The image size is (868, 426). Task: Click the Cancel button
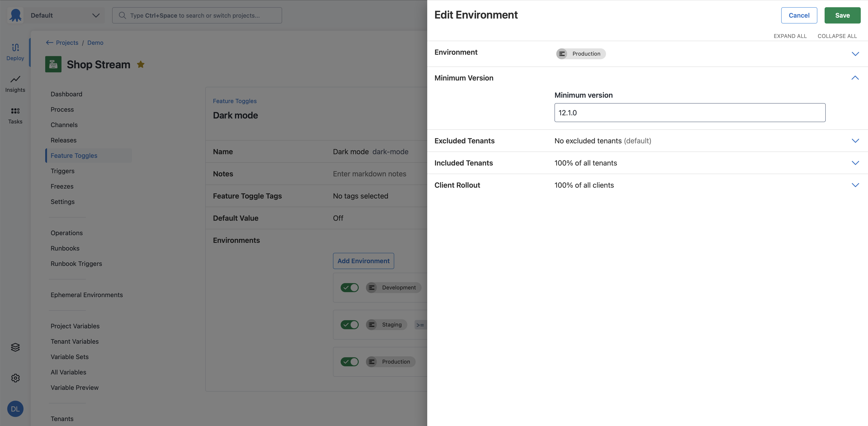click(x=799, y=15)
